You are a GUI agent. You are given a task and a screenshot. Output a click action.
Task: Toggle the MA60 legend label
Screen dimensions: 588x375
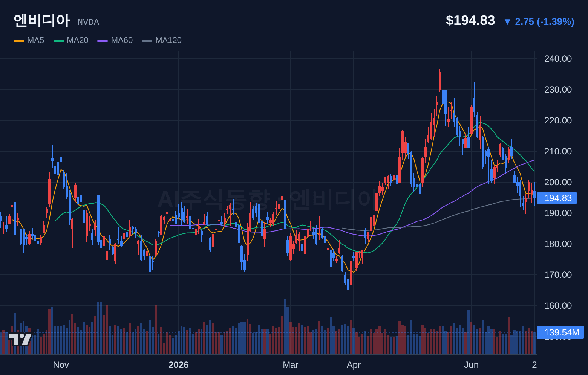[122, 40]
